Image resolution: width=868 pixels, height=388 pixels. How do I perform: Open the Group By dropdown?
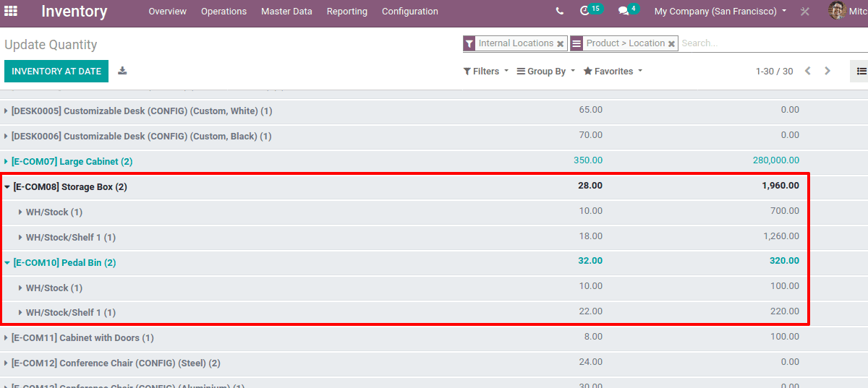[546, 72]
